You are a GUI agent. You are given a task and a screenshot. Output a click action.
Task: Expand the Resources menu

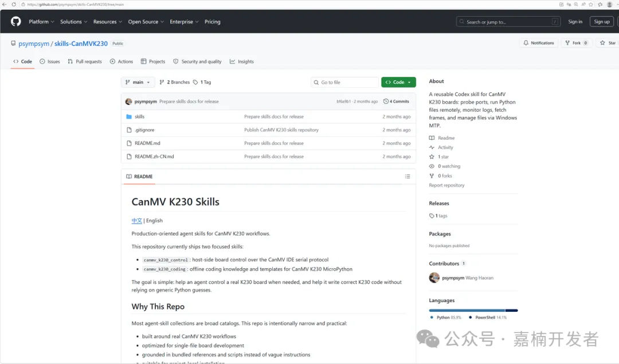click(x=107, y=22)
